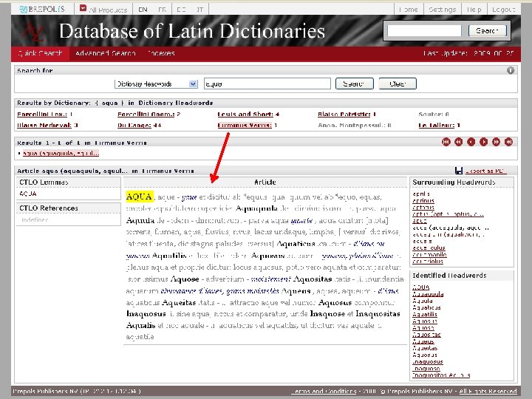Switch interface language to DE
Screen dimensions: 532x399
tap(182, 10)
